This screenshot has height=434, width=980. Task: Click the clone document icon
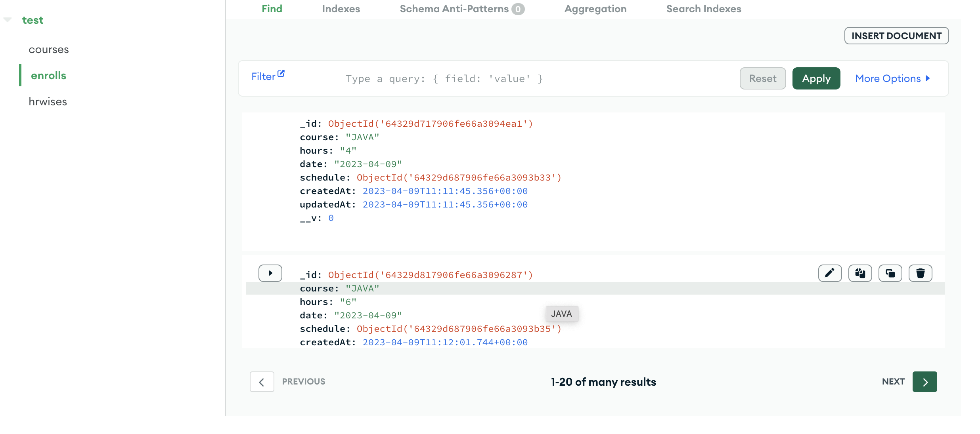pyautogui.click(x=890, y=273)
